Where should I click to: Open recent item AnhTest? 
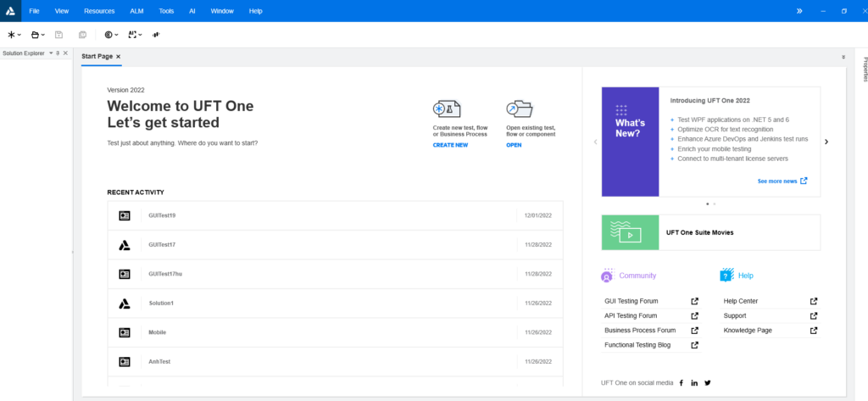[x=336, y=362]
